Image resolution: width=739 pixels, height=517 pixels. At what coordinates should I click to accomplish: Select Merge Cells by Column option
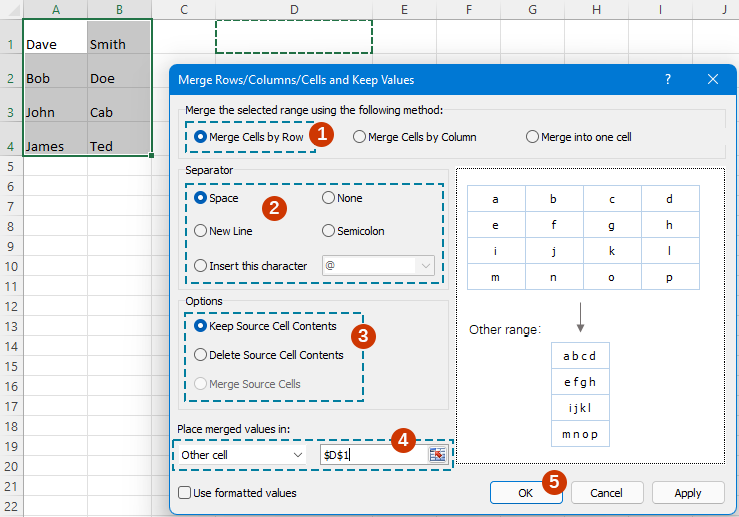click(x=415, y=137)
